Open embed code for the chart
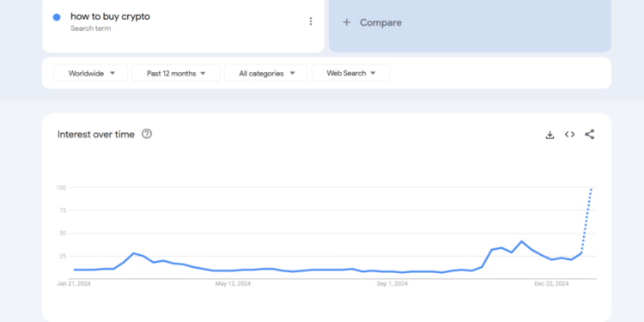The height and width of the screenshot is (322, 644). (x=569, y=134)
